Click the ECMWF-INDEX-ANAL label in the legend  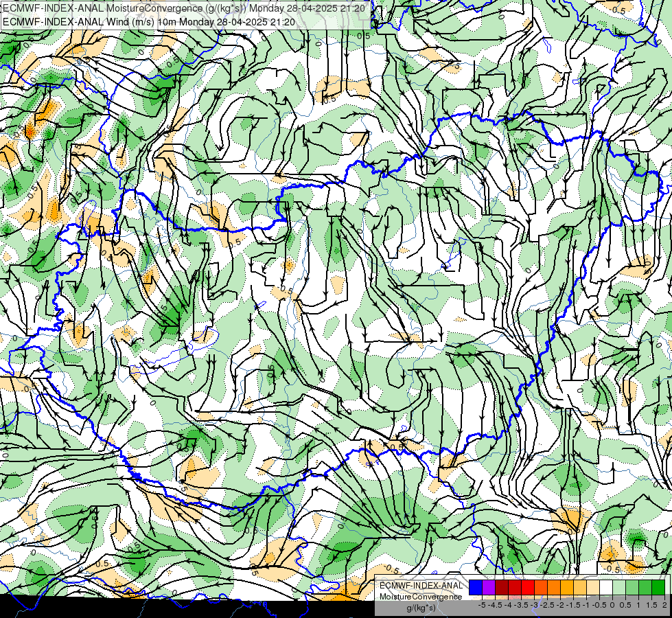point(421,586)
